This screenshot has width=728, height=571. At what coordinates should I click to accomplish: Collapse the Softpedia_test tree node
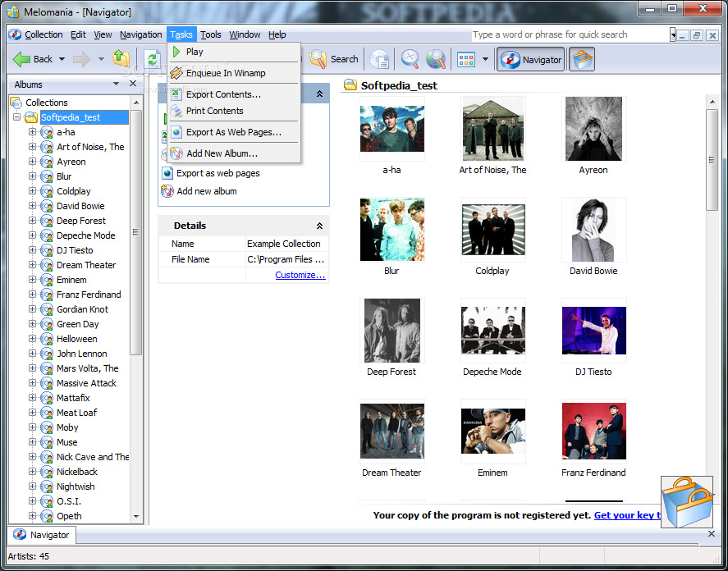pos(17,117)
